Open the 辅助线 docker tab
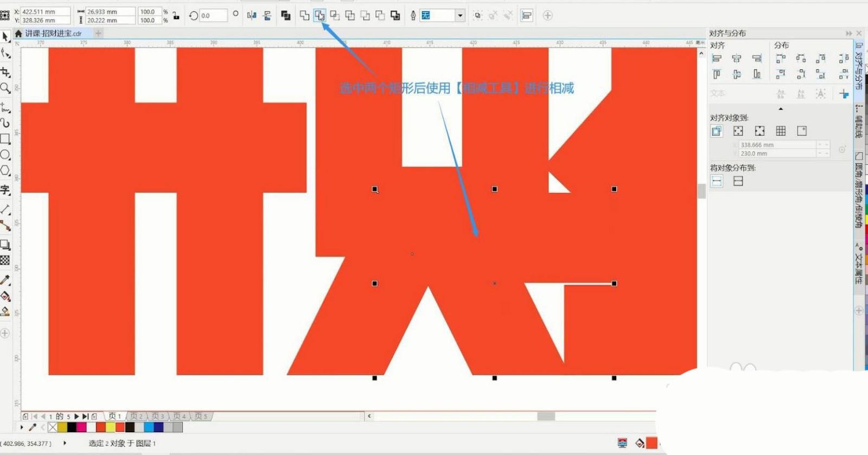The height and width of the screenshot is (455, 868). pyautogui.click(x=859, y=122)
